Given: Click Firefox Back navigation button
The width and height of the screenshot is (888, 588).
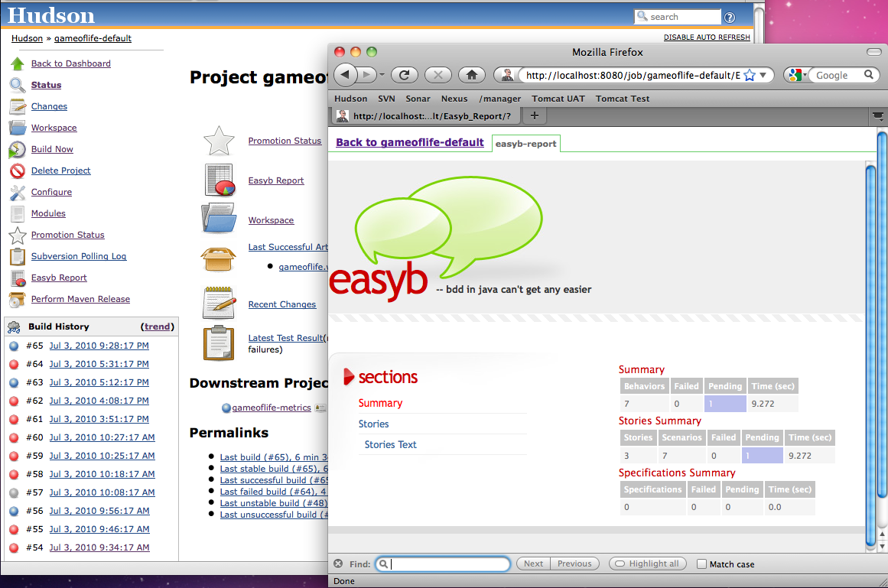Looking at the screenshot, I should (x=346, y=74).
